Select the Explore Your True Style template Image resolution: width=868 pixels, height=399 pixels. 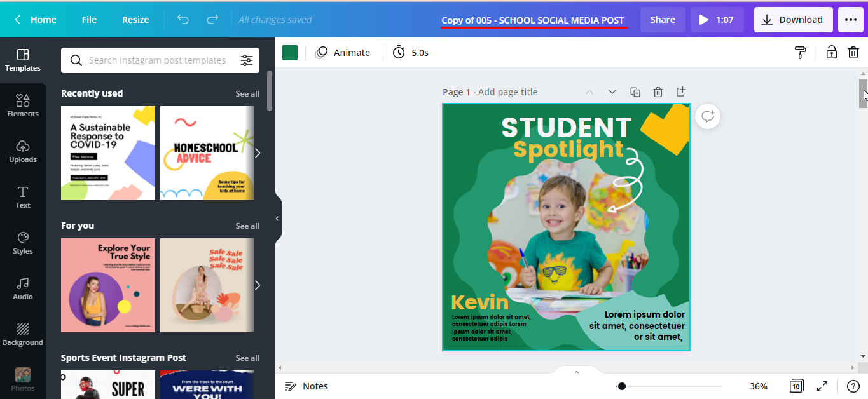point(108,285)
